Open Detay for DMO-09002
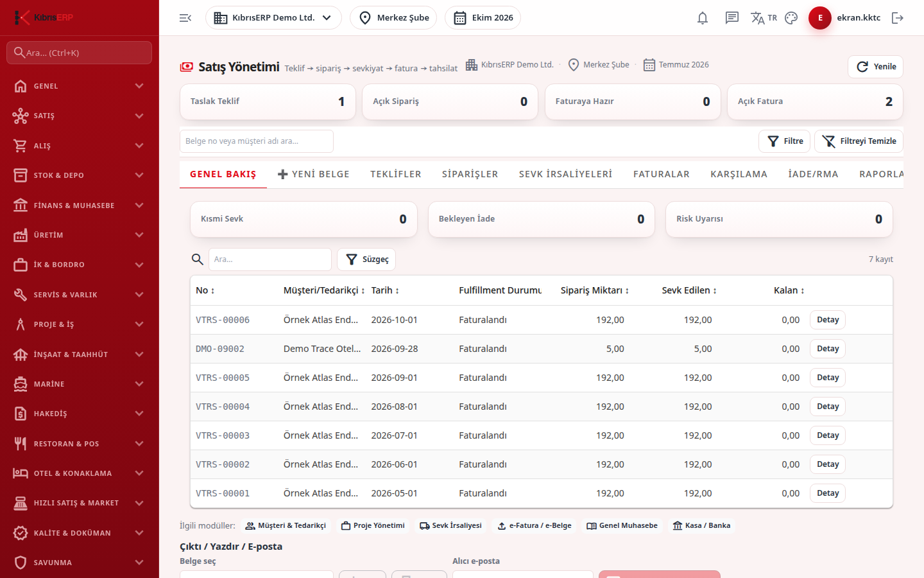The width and height of the screenshot is (924, 578). (x=828, y=349)
